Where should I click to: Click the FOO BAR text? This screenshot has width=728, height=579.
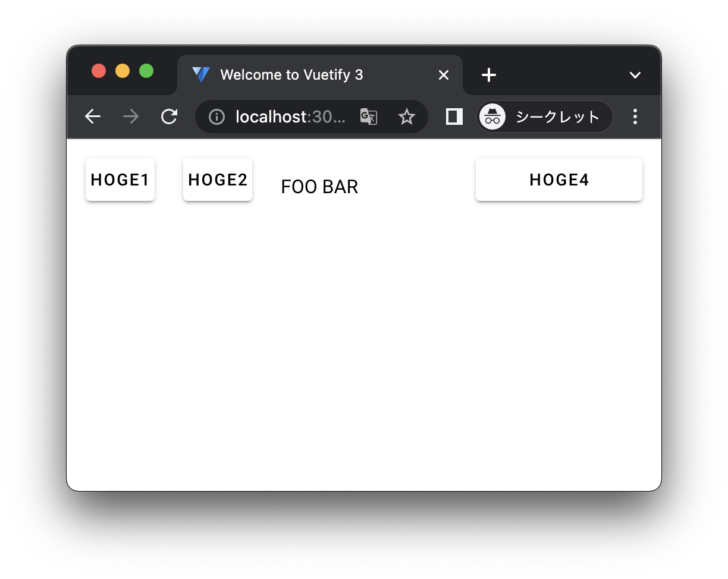click(319, 187)
